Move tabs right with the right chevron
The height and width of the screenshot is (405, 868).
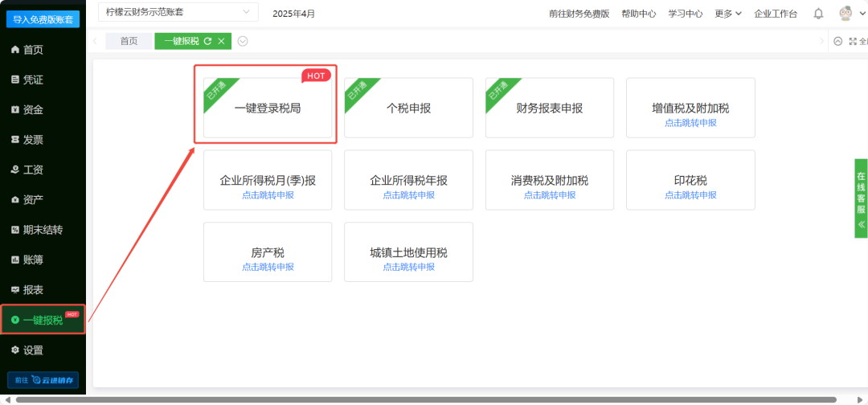point(821,41)
